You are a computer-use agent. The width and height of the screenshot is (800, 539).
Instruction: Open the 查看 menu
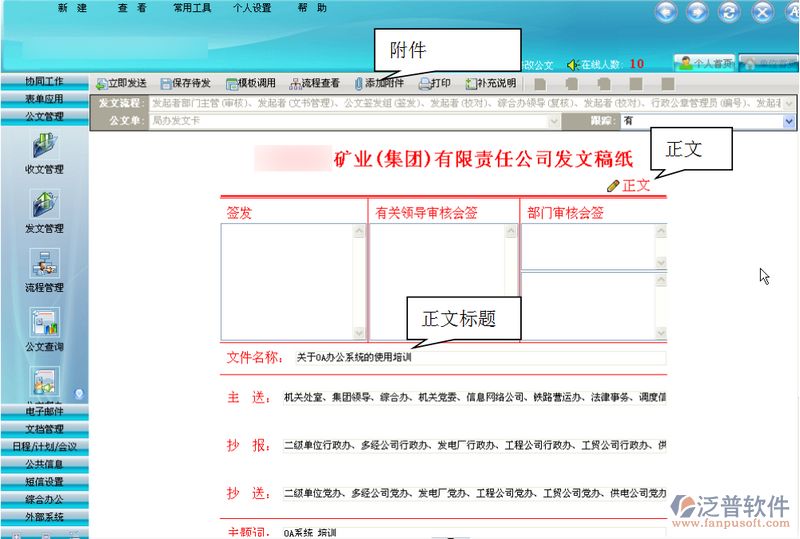coord(132,8)
